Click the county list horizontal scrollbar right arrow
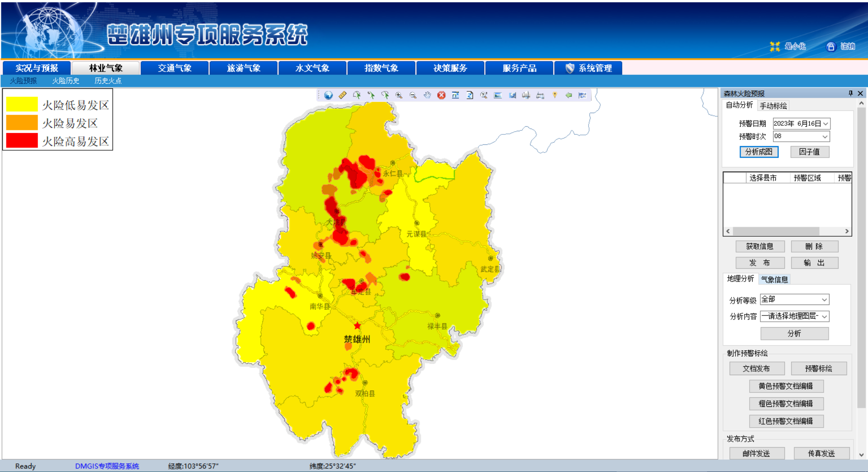Image resolution: width=868 pixels, height=472 pixels. click(847, 231)
